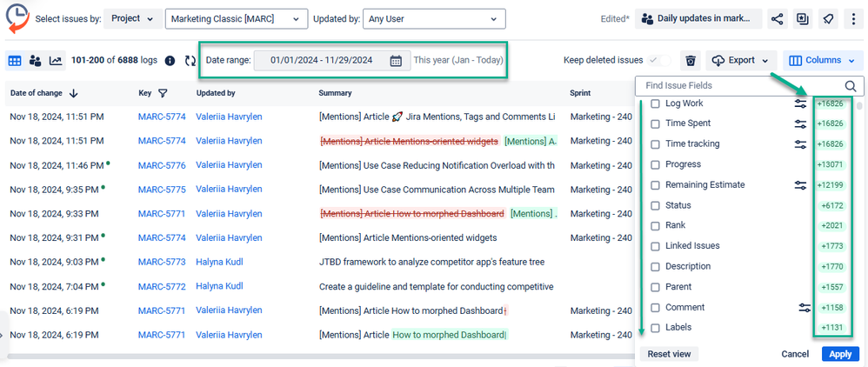The image size is (868, 367).
Task: Open the Any User dropdown
Action: click(435, 19)
